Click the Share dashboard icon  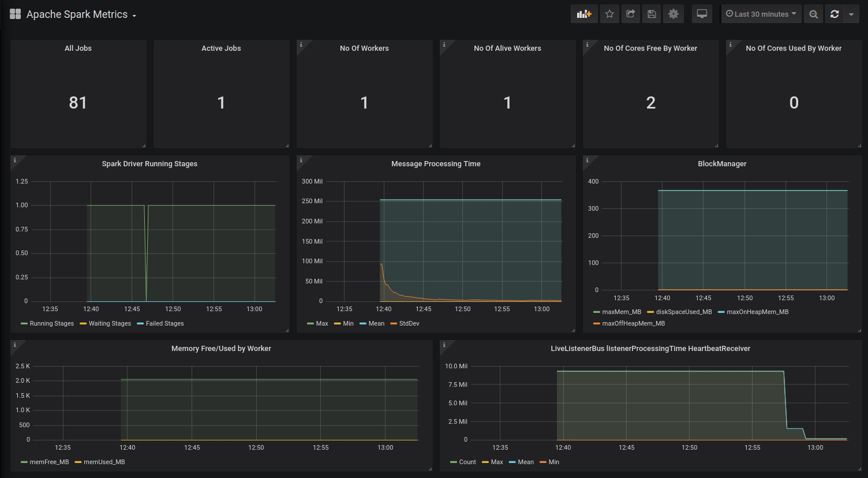(x=630, y=14)
